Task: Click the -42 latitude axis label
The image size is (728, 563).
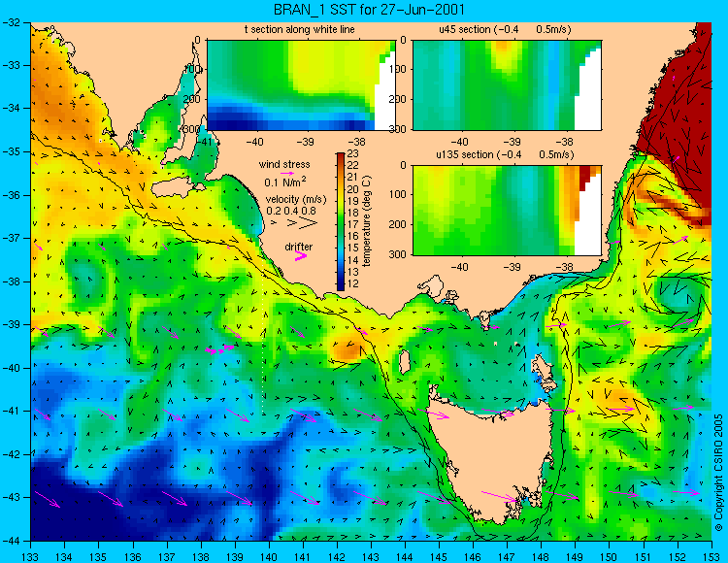Action: 12,454
